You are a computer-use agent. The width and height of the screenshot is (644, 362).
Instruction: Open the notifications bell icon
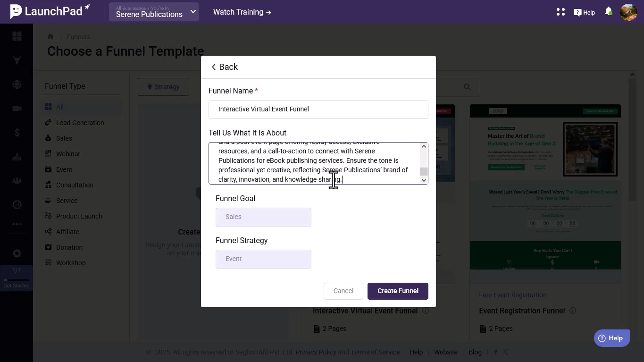pos(608,11)
